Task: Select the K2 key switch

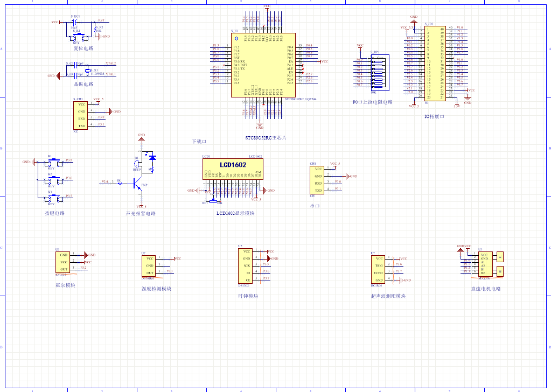Action: pyautogui.click(x=52, y=180)
